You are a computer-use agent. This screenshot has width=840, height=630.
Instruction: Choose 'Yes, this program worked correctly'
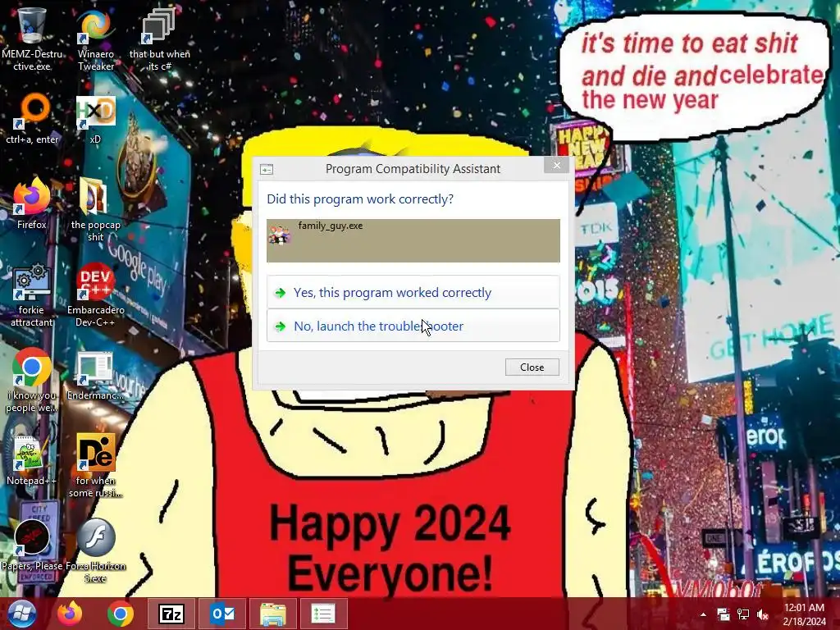413,292
